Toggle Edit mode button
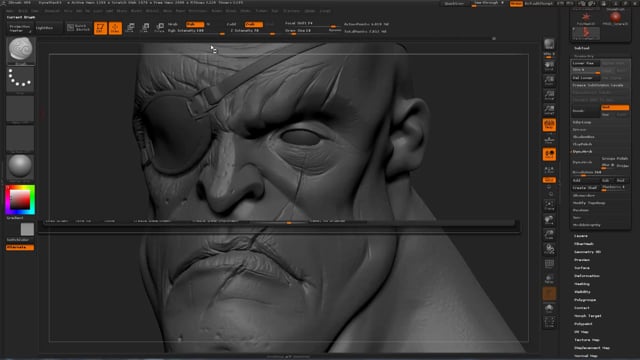 100,28
